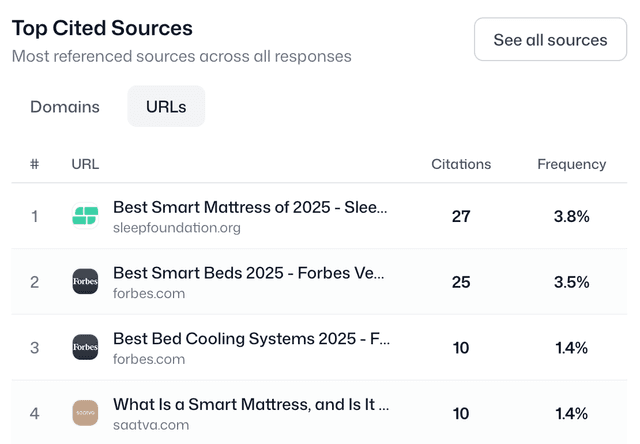Click forbes.com under Best Smart Beds 2025

click(x=149, y=293)
